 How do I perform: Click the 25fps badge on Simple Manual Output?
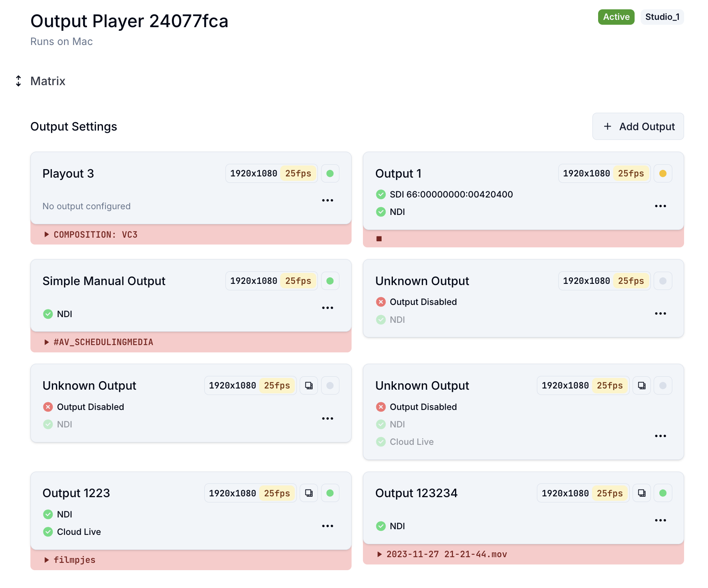(x=298, y=281)
